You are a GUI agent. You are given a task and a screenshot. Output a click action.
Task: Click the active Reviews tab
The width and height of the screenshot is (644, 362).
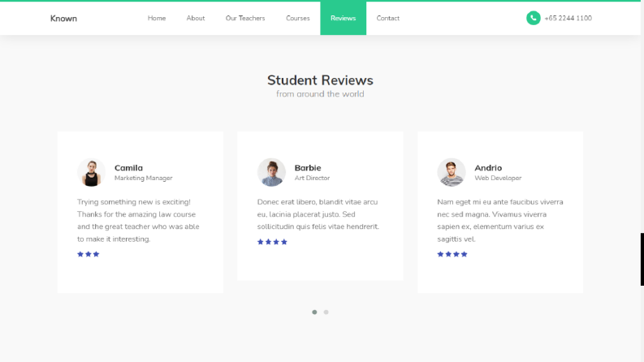[x=343, y=18]
